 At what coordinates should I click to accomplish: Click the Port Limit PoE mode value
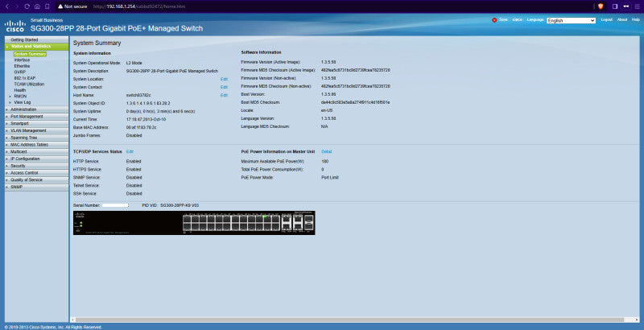coord(330,178)
